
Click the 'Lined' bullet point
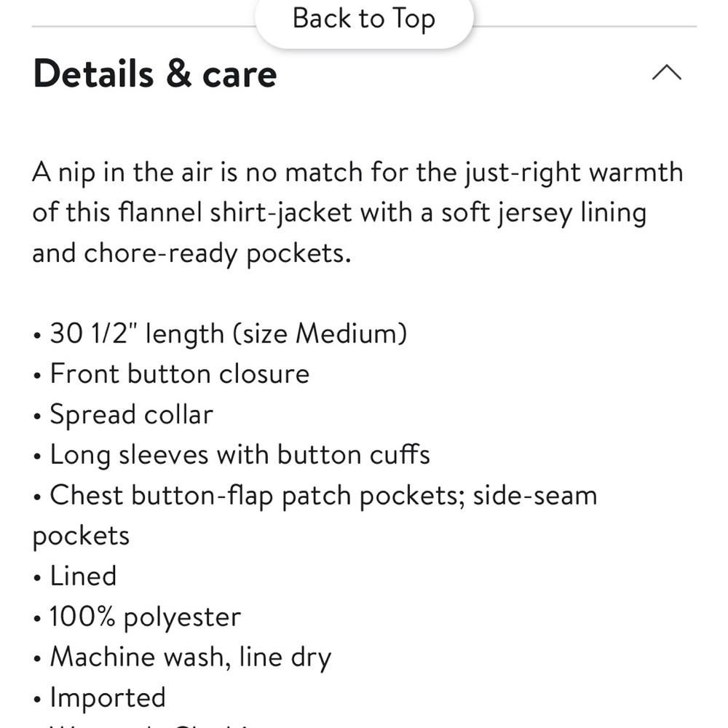(x=82, y=576)
